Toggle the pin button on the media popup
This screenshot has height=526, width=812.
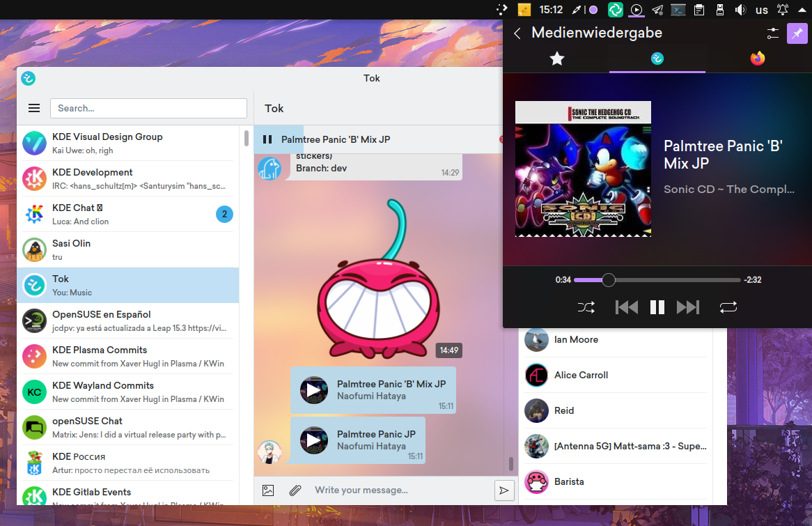pos(797,33)
